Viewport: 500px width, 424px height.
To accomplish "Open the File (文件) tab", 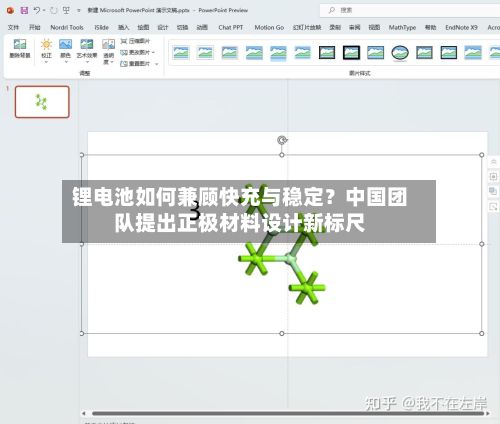I will (x=13, y=27).
